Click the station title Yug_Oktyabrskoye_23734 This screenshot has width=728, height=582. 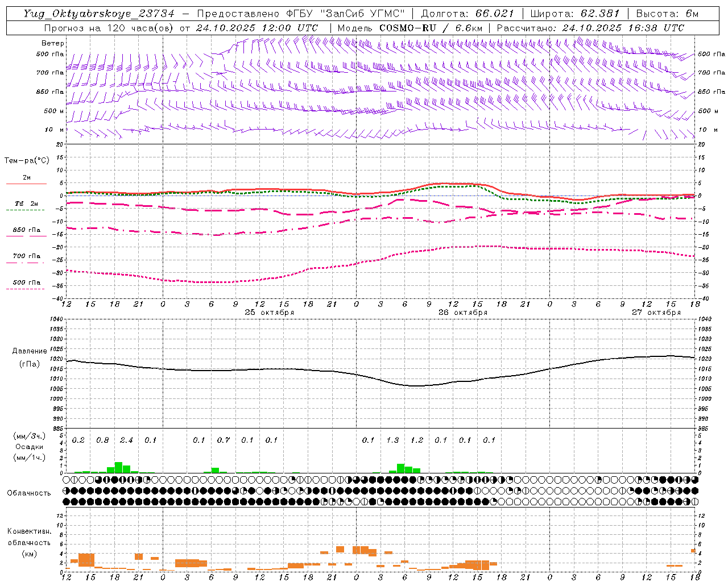tap(99, 14)
